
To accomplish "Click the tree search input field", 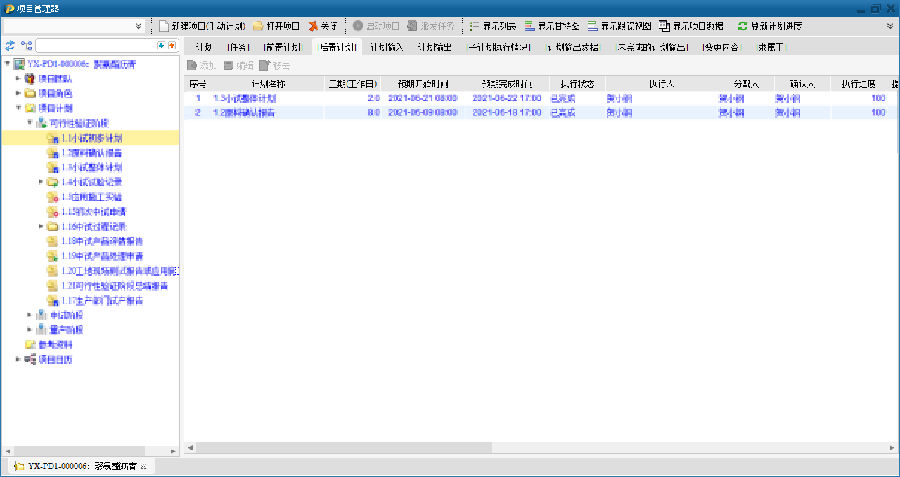I will pos(96,45).
